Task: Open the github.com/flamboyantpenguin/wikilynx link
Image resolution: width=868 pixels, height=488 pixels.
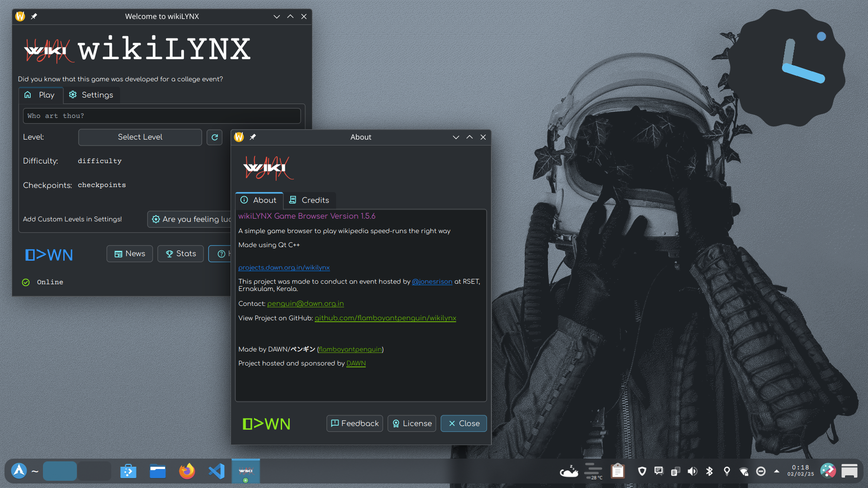Action: click(x=385, y=318)
